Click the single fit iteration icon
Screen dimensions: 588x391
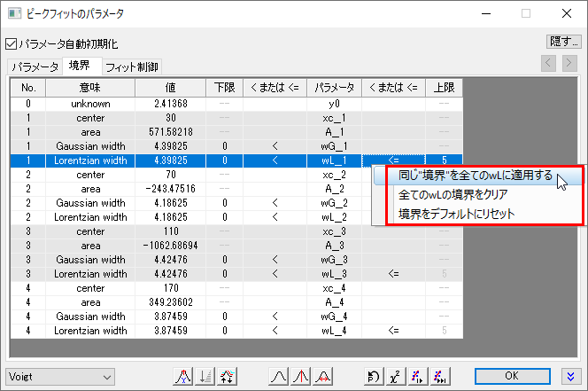[418, 376]
